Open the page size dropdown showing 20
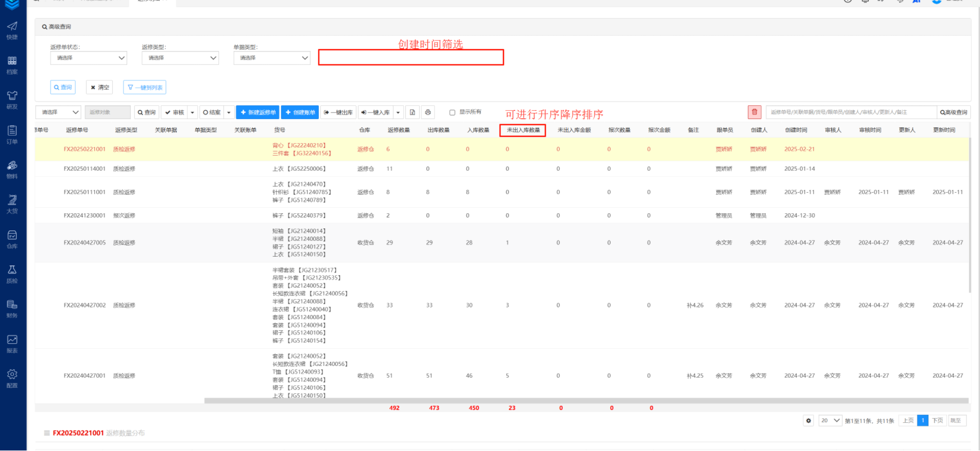The width and height of the screenshot is (980, 451). click(830, 421)
